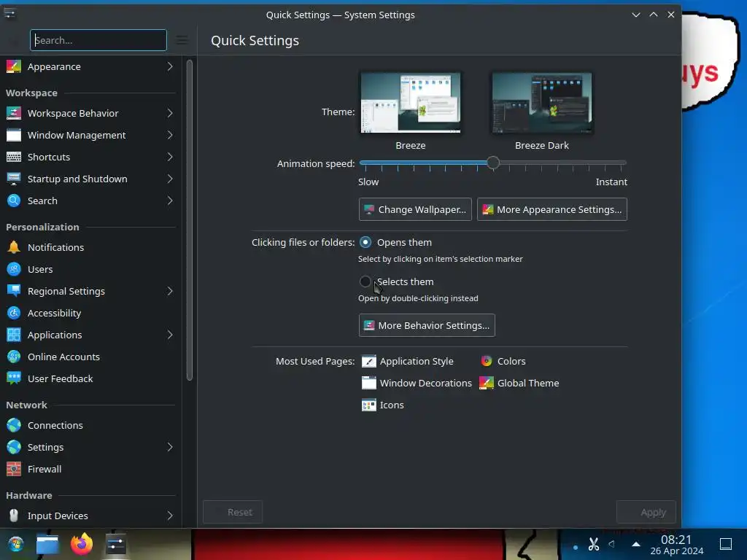
Task: Click the network Settings globe icon
Action: click(14, 447)
